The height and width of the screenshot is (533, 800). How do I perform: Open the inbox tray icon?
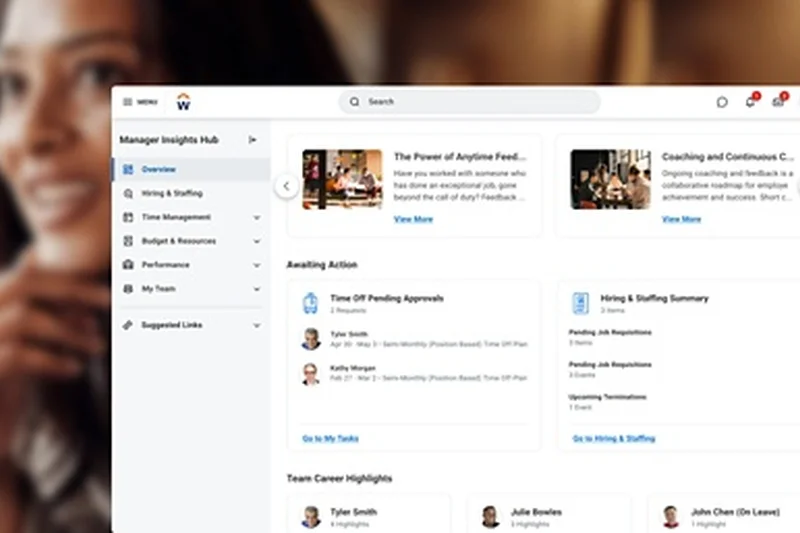pyautogui.click(x=778, y=102)
